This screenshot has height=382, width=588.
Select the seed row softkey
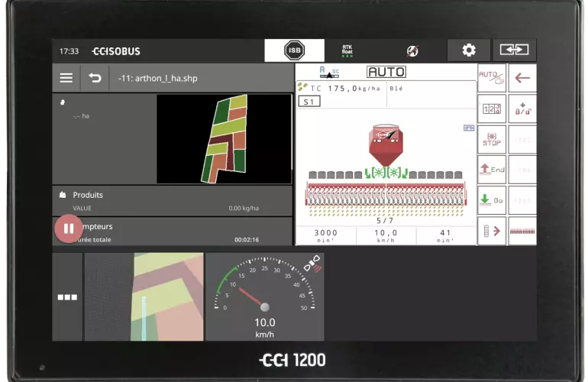tap(522, 231)
